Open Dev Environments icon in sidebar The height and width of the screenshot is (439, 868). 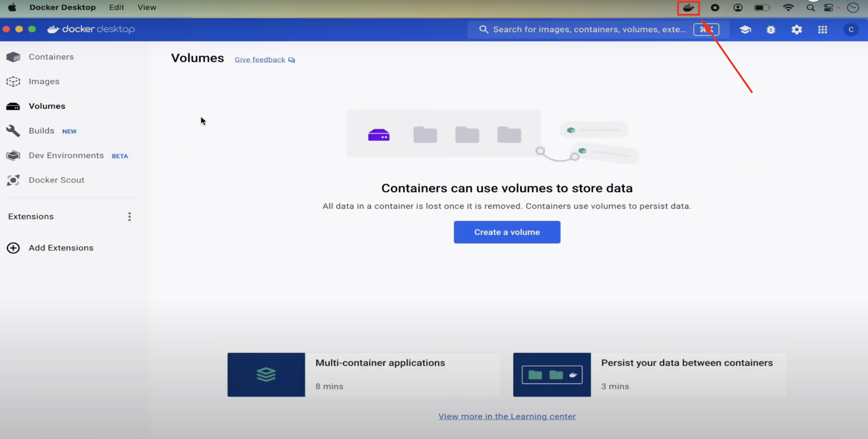pos(13,155)
